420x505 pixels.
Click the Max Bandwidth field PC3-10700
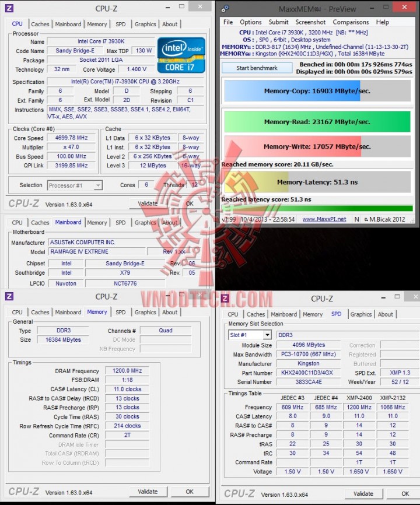(309, 355)
